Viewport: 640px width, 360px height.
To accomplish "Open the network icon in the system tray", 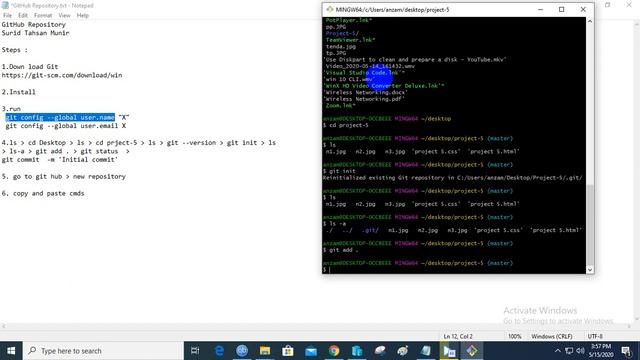I will point(569,351).
